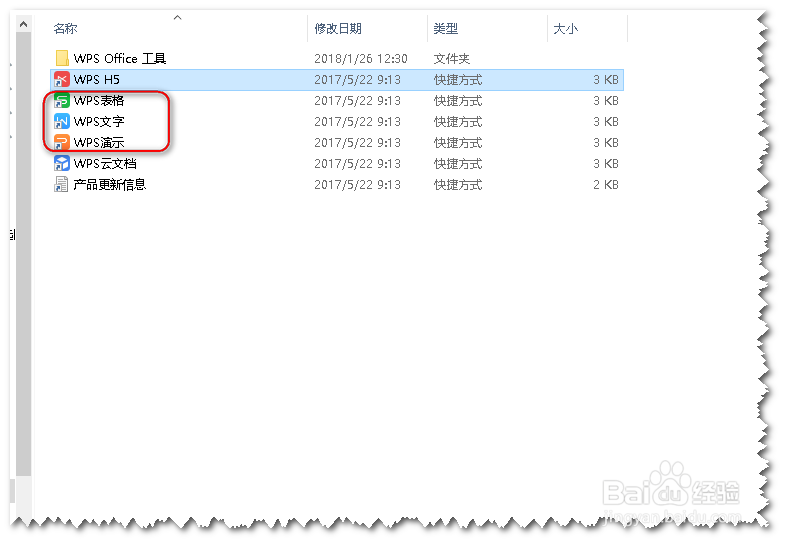The width and height of the screenshot is (786, 545).
Task: Select the file name WPS Office 工具
Action: pos(120,59)
